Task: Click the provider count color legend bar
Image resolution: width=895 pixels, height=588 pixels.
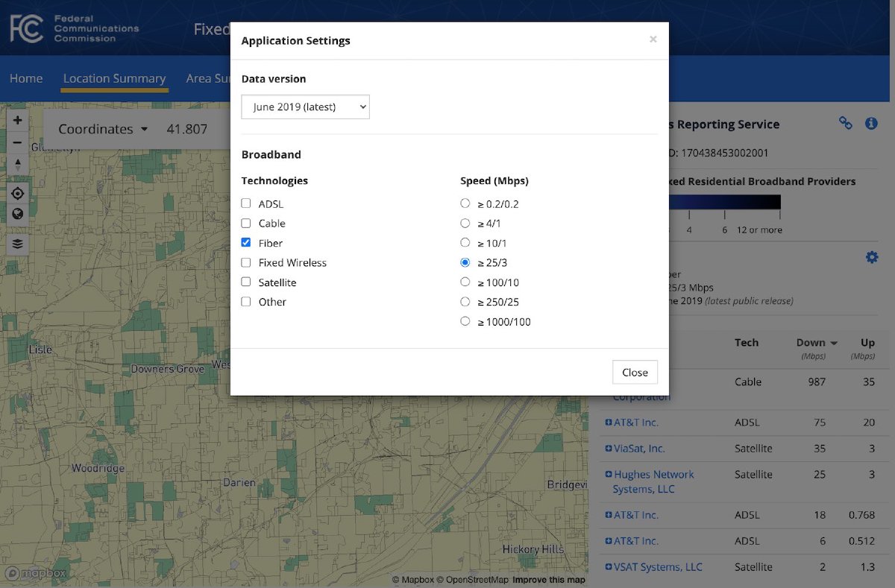Action: (x=725, y=202)
